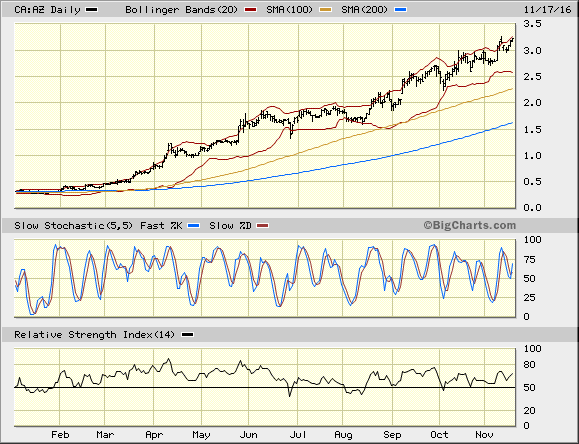This screenshot has width=579, height=444.
Task: Click the 2.5 price axis value
Action: (x=532, y=76)
